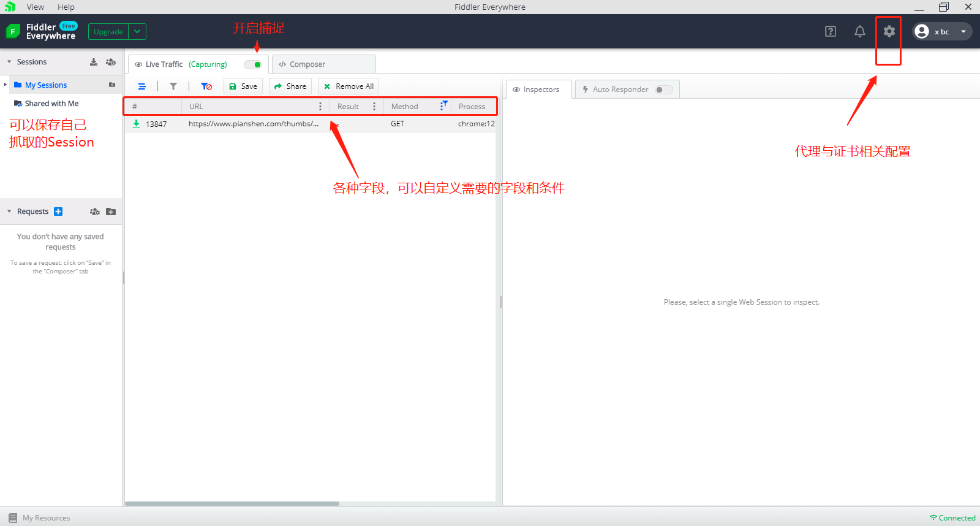Image resolution: width=980 pixels, height=526 pixels.
Task: Open My Resources in the status bar
Action: 40,518
